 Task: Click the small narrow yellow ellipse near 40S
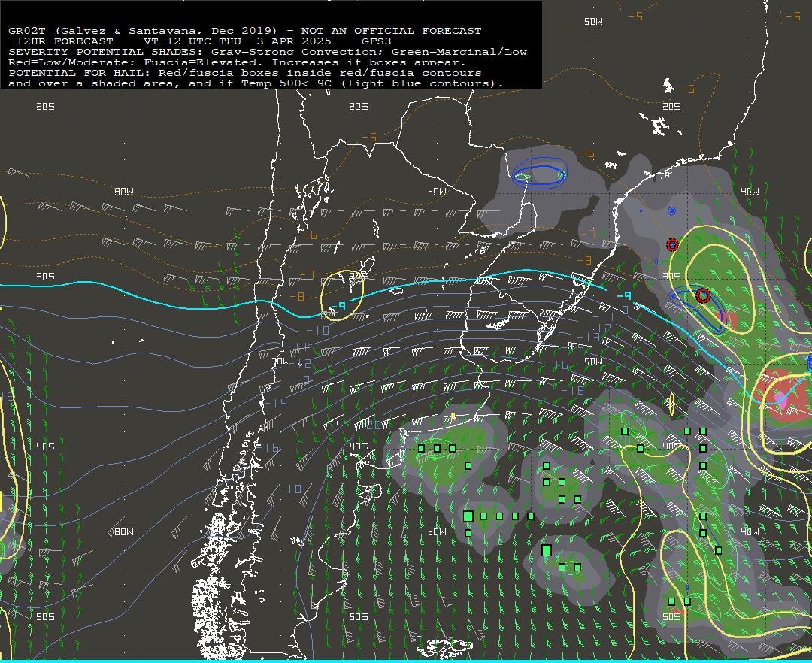[671, 404]
